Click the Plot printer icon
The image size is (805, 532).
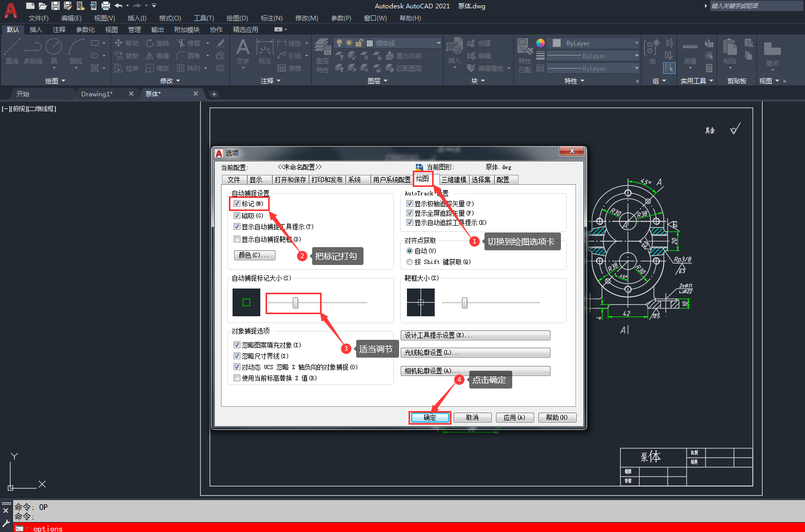tap(106, 6)
